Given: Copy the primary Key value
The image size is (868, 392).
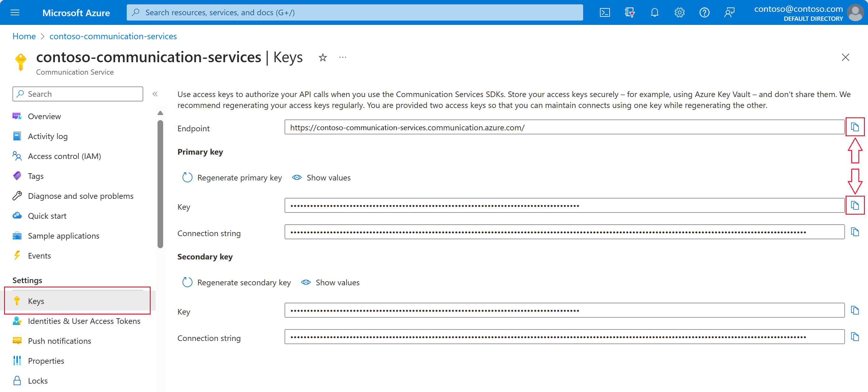Looking at the screenshot, I should (x=855, y=205).
